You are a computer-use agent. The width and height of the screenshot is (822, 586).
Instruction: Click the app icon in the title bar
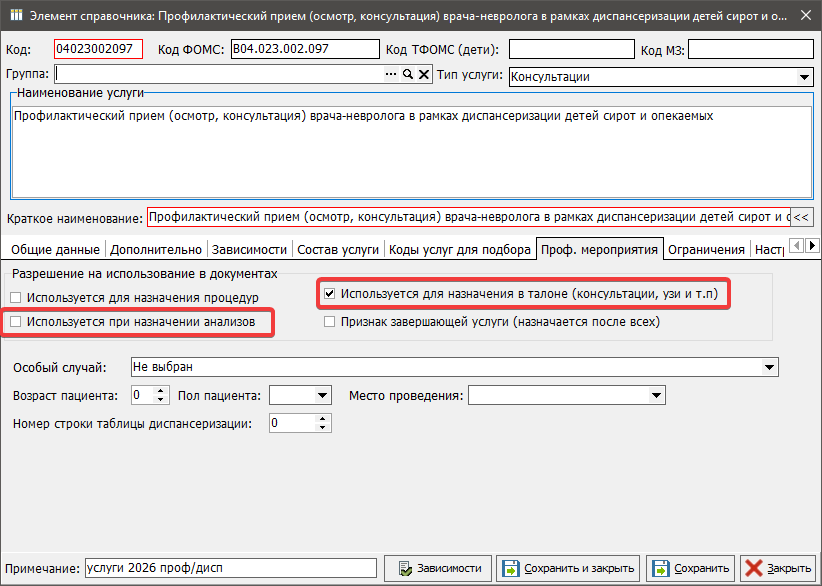[x=16, y=15]
